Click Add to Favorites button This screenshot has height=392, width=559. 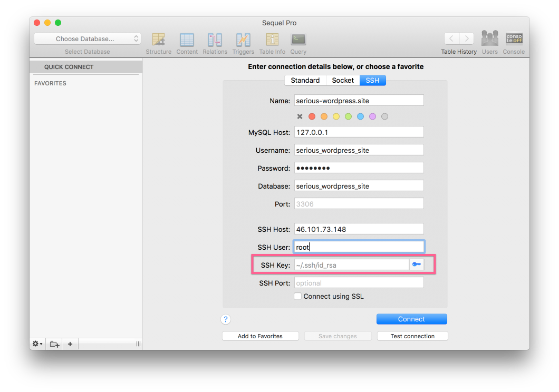pyautogui.click(x=260, y=336)
